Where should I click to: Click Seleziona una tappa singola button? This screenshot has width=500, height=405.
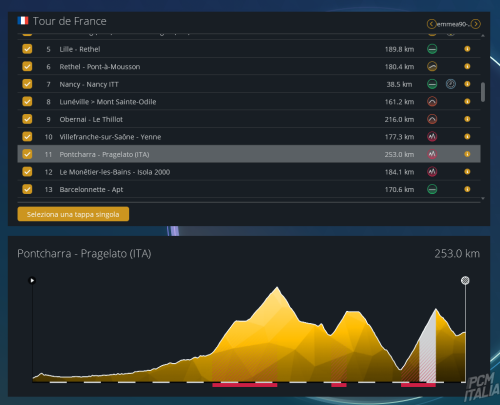click(73, 214)
